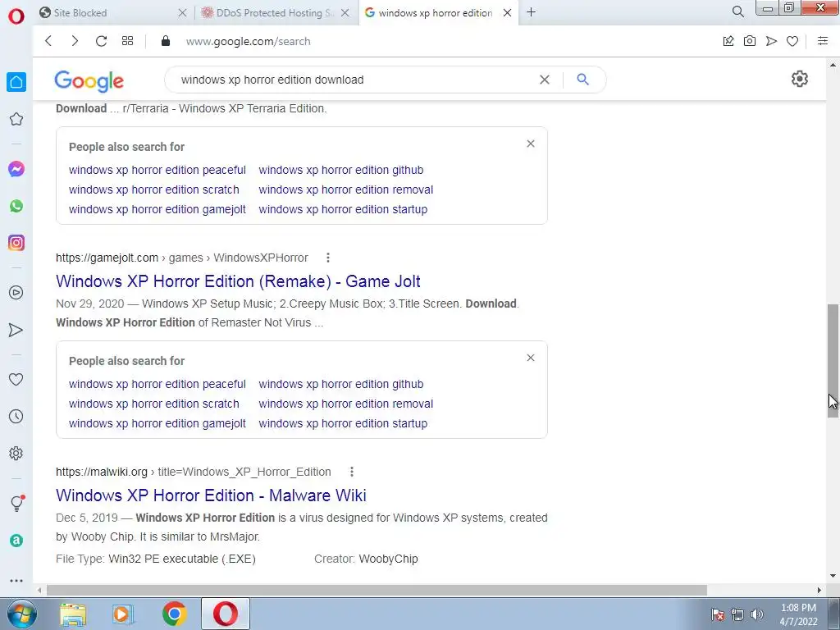Open Instagram in the Opera sidebar

coord(16,243)
